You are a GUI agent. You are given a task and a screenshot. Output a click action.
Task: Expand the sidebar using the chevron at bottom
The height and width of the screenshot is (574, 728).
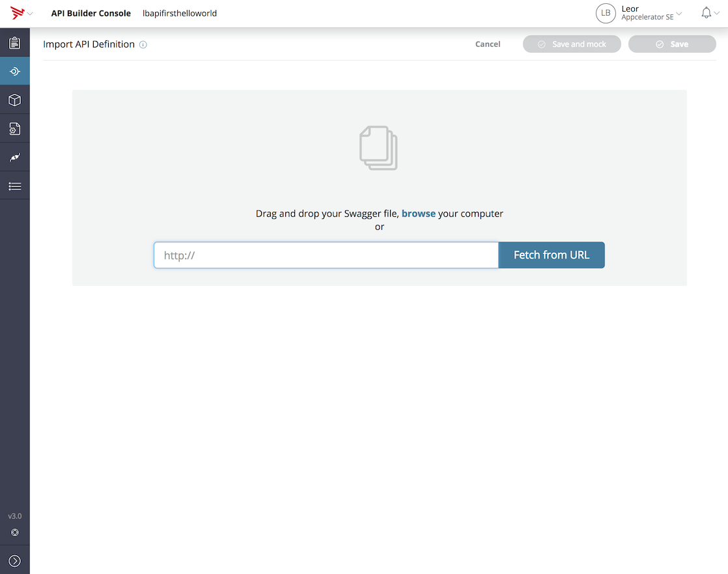tap(14, 559)
